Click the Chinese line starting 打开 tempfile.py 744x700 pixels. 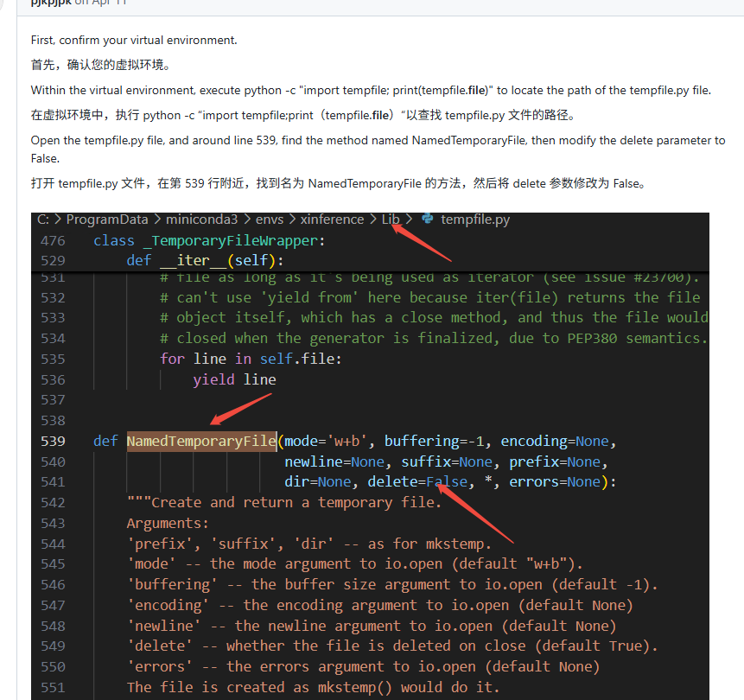pyautogui.click(x=338, y=183)
